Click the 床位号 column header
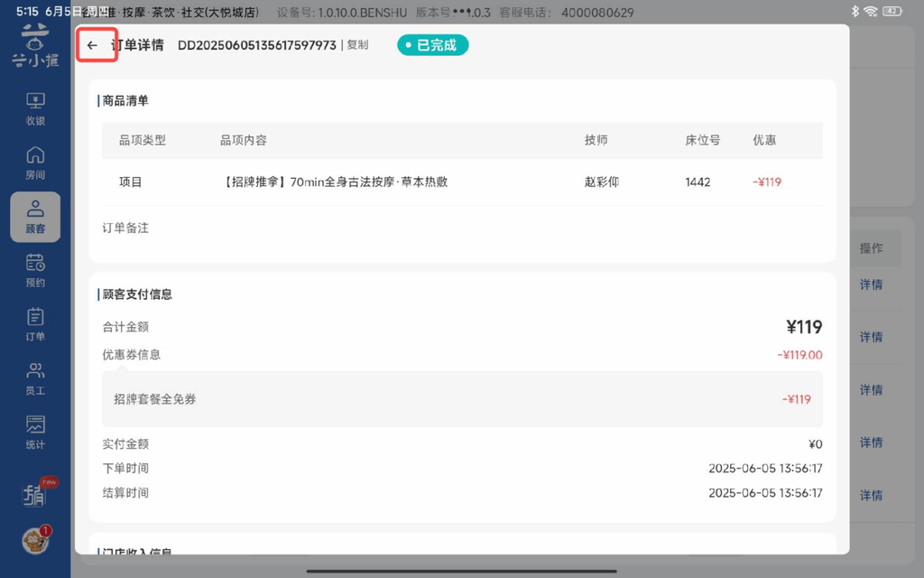 [702, 140]
